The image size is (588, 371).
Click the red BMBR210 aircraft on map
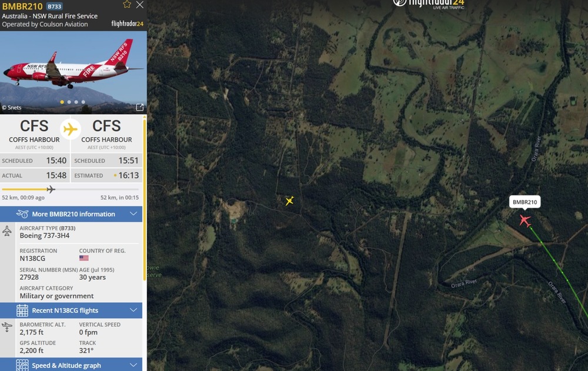point(525,220)
